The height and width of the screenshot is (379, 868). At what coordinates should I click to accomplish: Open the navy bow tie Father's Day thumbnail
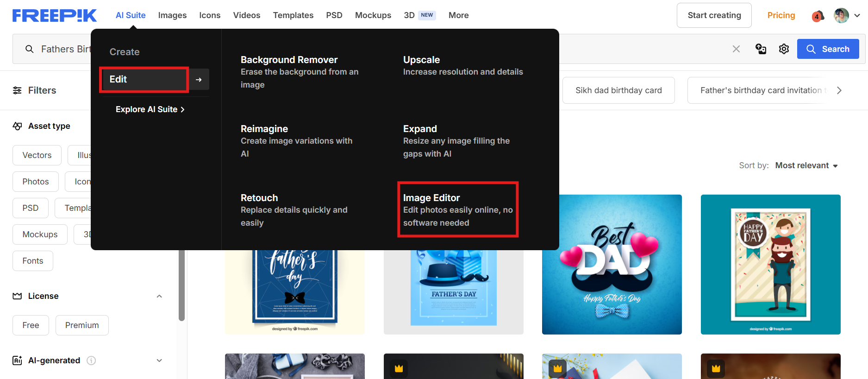click(295, 292)
